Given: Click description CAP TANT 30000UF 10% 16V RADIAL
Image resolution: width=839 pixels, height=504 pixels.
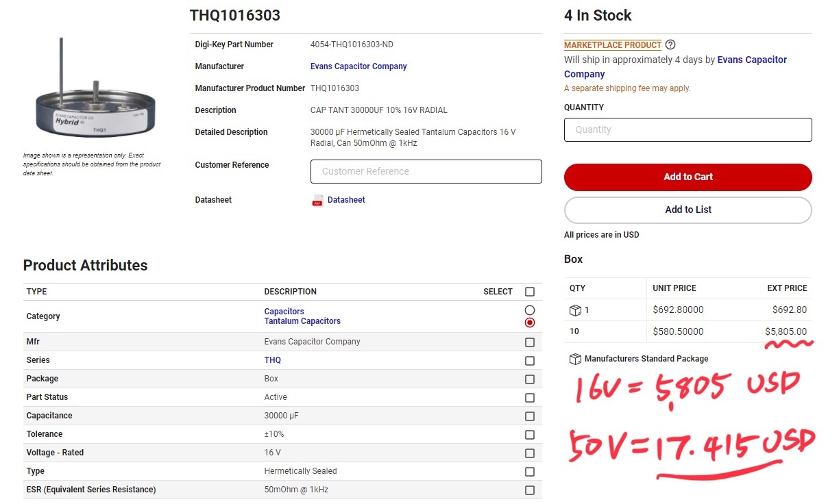Looking at the screenshot, I should pyautogui.click(x=379, y=110).
